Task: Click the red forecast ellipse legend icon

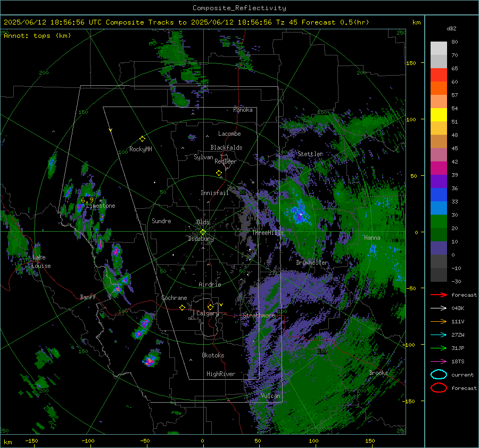Action: click(439, 388)
